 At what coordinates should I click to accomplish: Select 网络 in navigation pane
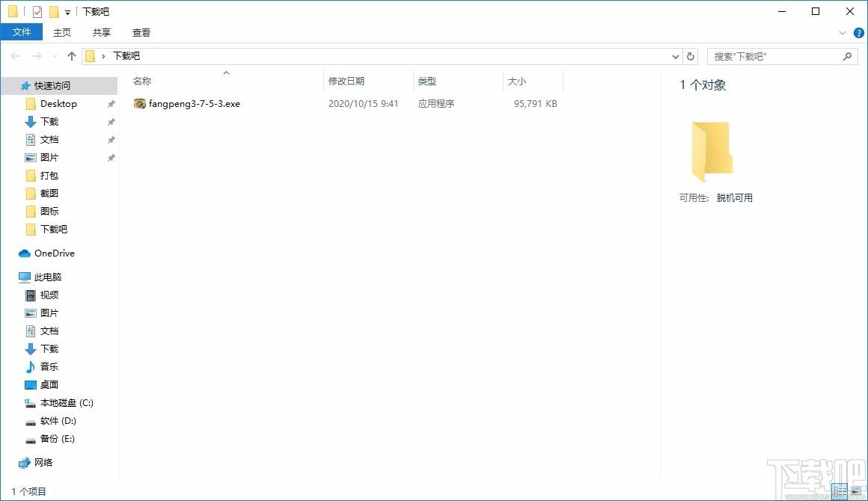43,462
